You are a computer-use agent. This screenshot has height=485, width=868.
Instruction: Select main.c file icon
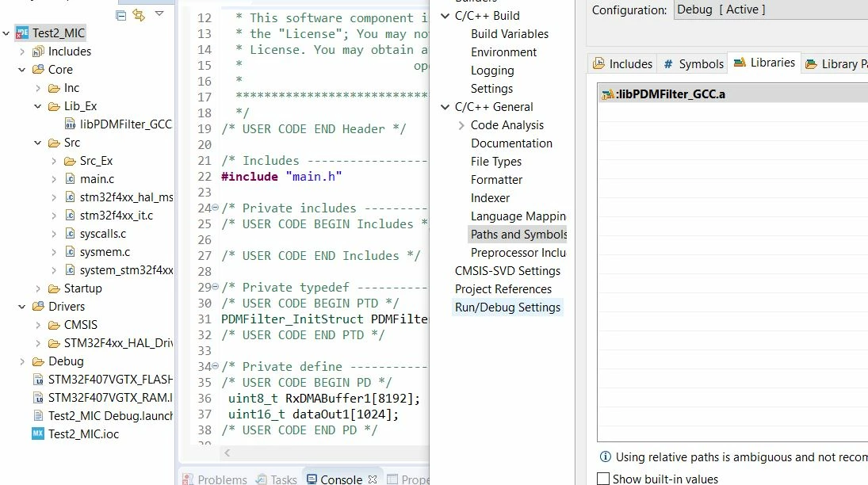tap(71, 179)
